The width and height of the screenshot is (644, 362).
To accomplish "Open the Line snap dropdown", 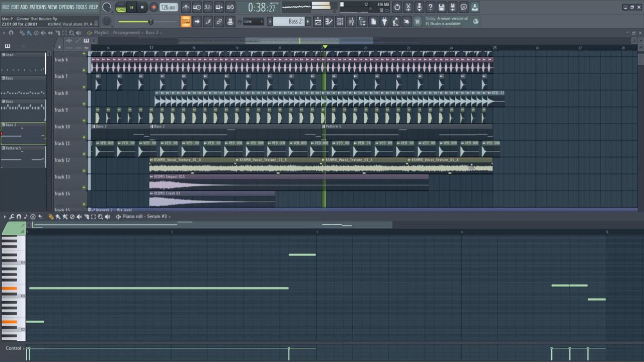I will tap(254, 22).
